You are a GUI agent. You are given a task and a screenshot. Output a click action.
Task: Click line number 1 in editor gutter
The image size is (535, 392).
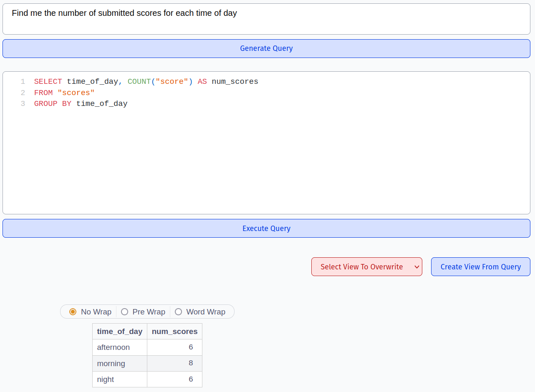[23, 82]
